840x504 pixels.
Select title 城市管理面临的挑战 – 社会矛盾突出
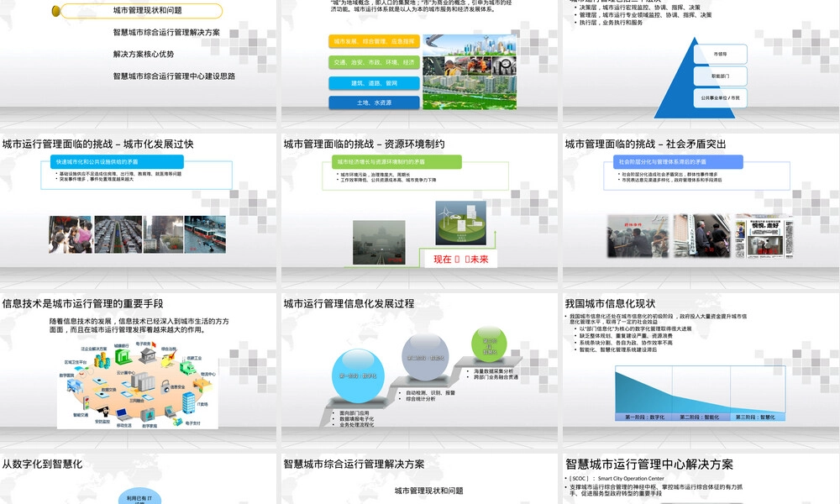(x=645, y=144)
